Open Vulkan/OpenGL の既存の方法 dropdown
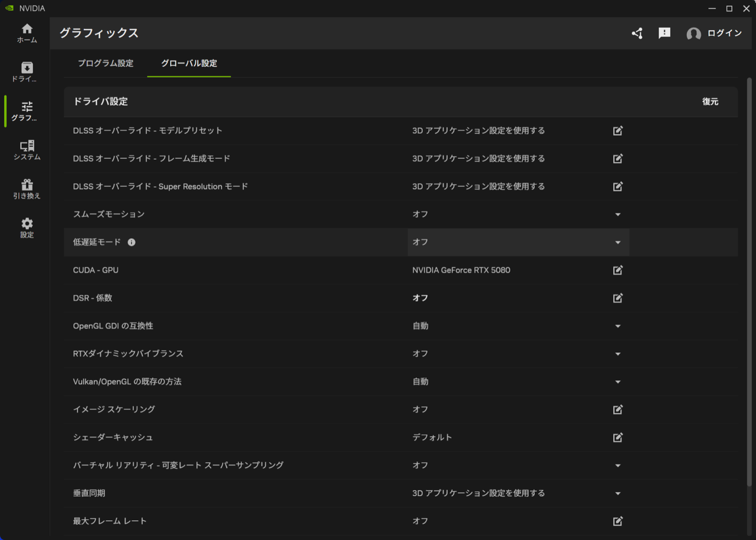This screenshot has width=756, height=540. coord(618,382)
